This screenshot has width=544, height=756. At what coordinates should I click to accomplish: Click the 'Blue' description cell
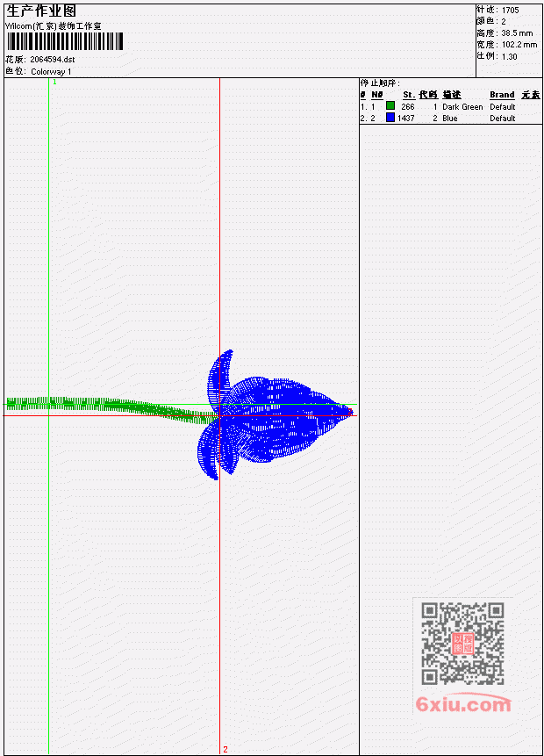tap(450, 119)
